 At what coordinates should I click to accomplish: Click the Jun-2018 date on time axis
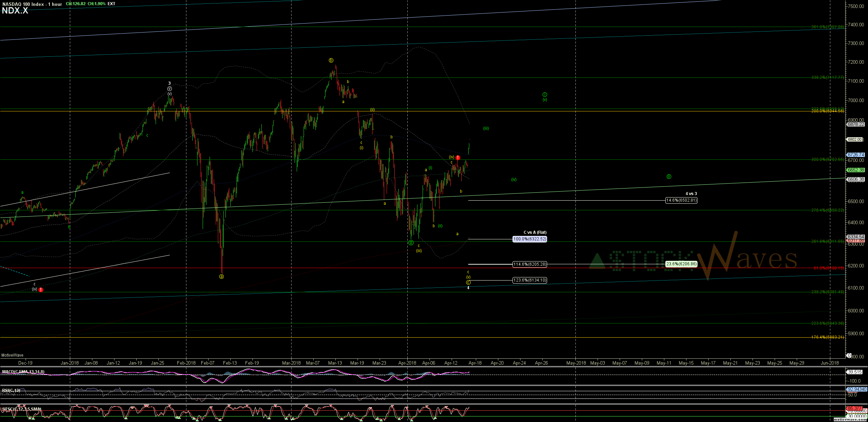830,363
